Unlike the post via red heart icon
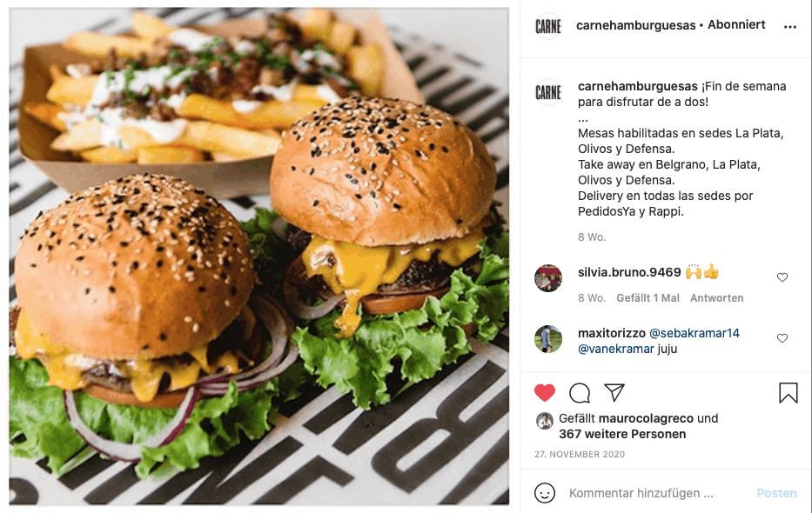Screen dimensions: 812x513 pyautogui.click(x=544, y=393)
